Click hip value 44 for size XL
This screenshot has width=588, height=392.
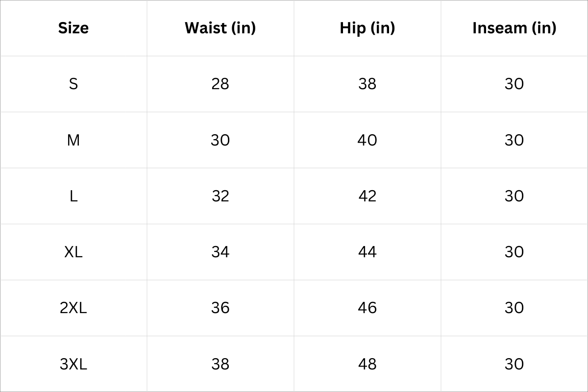pyautogui.click(x=367, y=252)
